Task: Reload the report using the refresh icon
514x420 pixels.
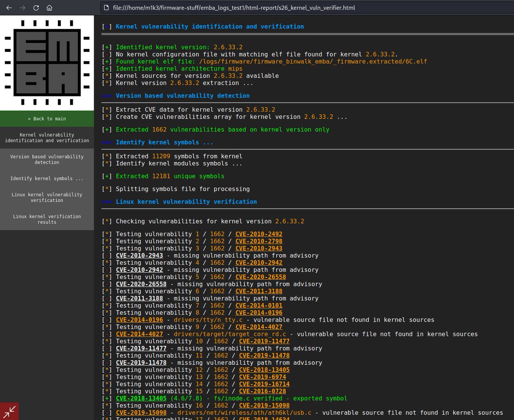Action: tap(36, 7)
